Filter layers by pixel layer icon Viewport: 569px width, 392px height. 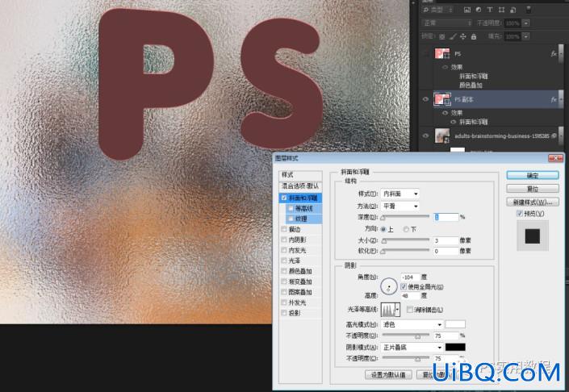point(467,10)
